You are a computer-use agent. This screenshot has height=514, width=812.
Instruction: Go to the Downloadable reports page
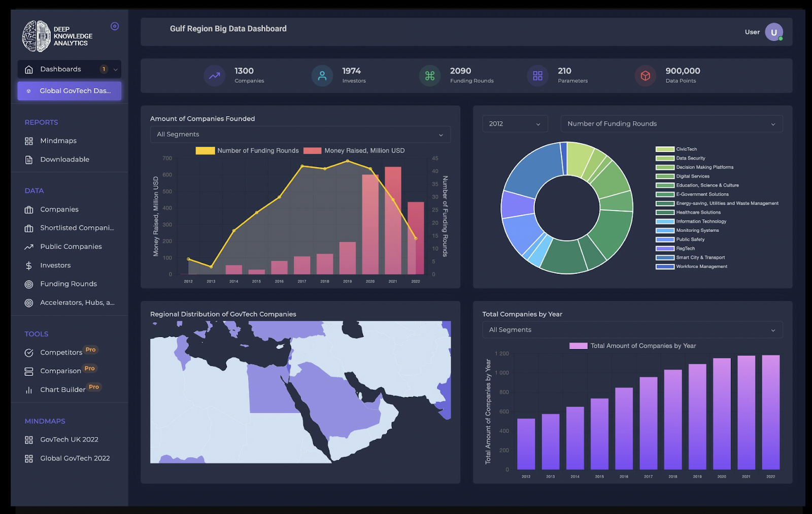tap(64, 159)
